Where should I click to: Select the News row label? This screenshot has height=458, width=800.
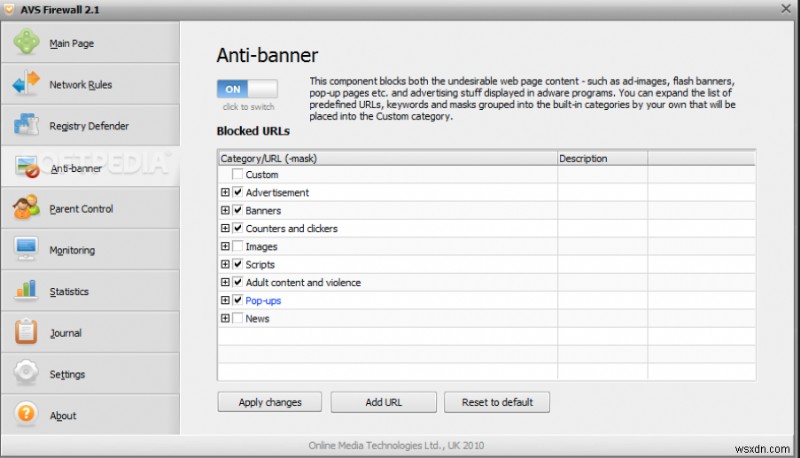point(257,318)
